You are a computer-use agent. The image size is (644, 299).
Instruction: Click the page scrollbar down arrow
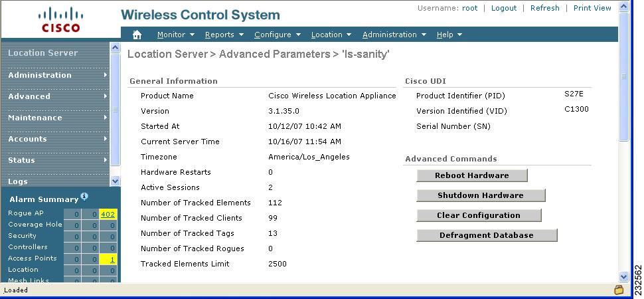(x=623, y=277)
